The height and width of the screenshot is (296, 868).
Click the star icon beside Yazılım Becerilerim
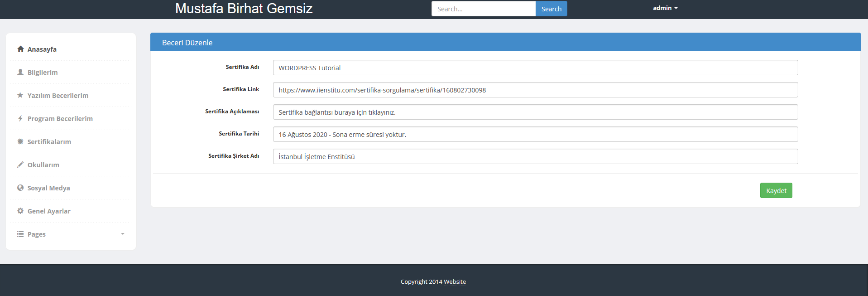point(20,95)
